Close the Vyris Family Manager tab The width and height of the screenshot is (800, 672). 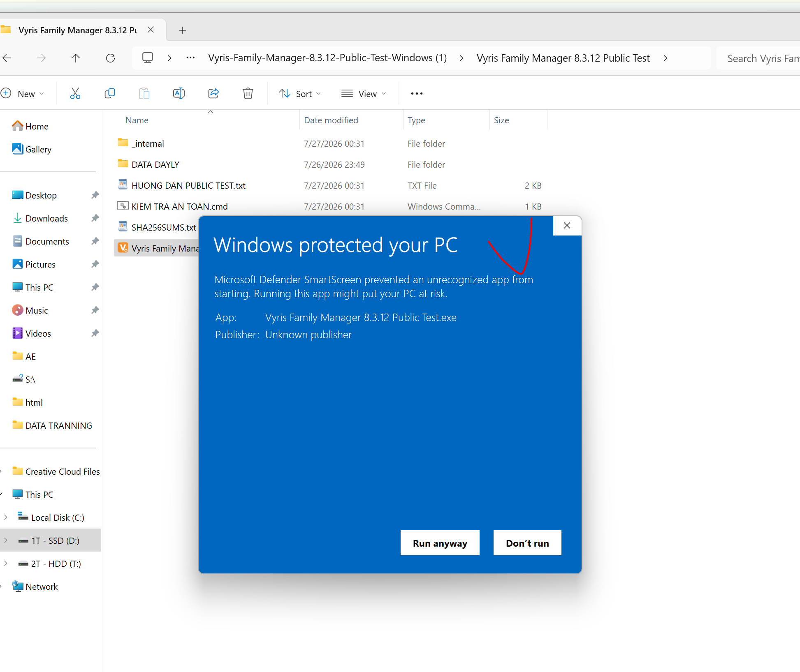(151, 30)
